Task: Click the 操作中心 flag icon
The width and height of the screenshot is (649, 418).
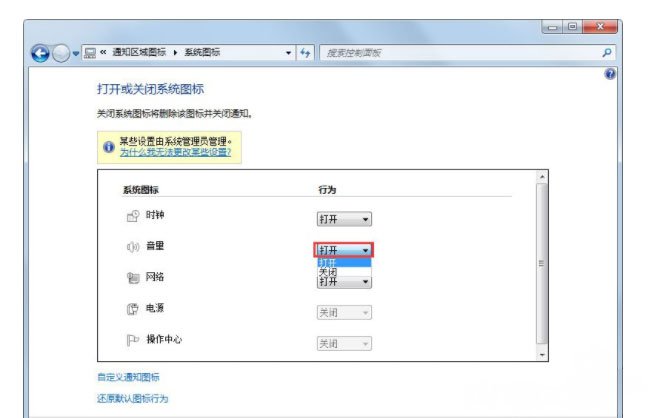Action: 133,340
